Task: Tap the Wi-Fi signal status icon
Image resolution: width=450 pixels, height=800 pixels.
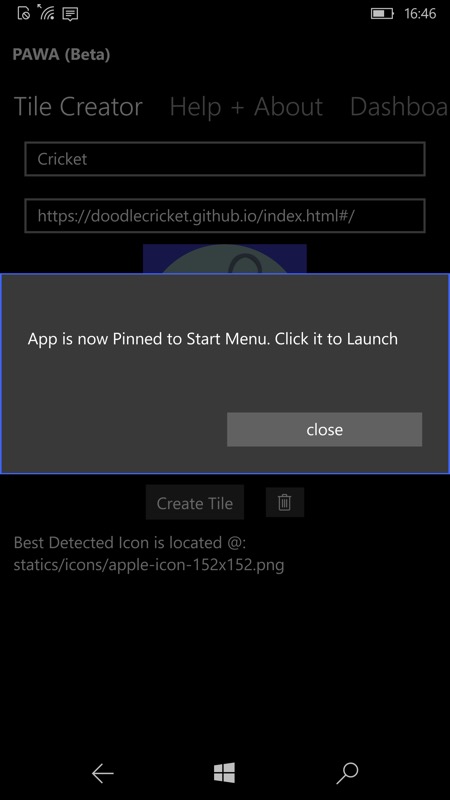Action: pyautogui.click(x=45, y=12)
